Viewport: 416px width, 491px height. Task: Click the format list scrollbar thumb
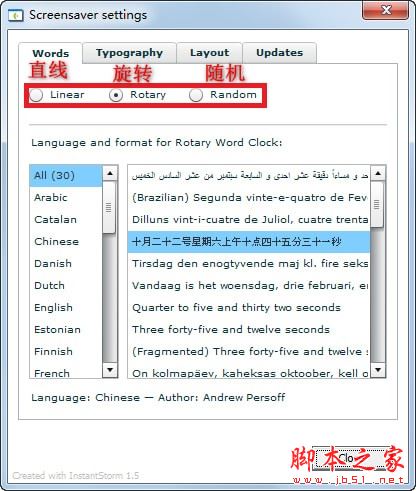(377, 205)
